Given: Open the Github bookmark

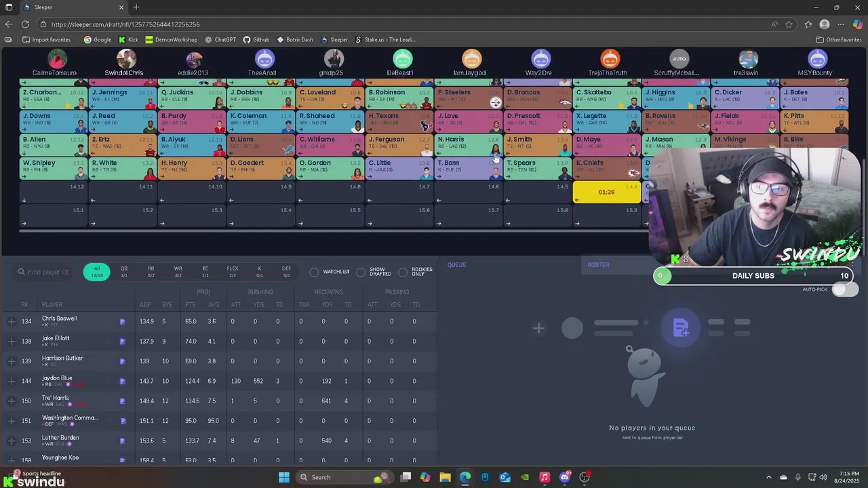Looking at the screenshot, I should tap(256, 39).
